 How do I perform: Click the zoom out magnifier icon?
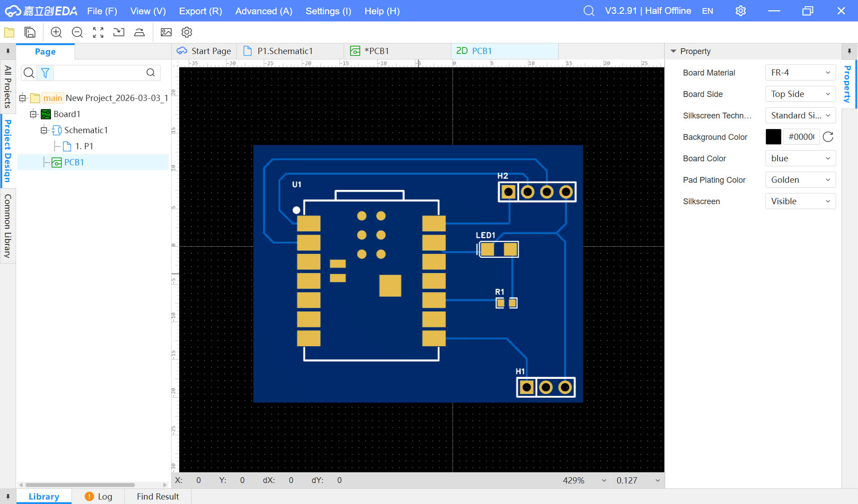[x=77, y=32]
